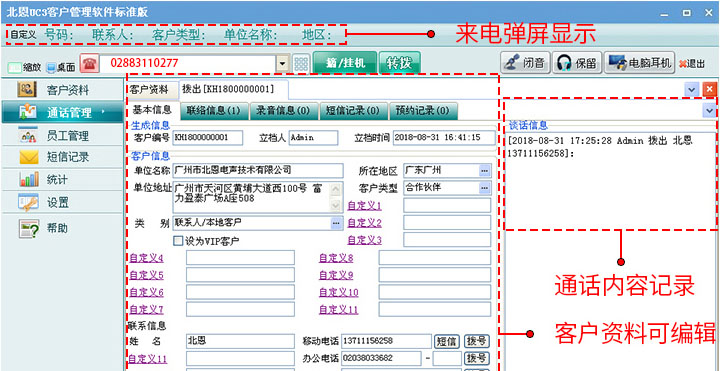Click the 桌面 desktop icon
Viewport: 720px width, 371px height.
[51, 67]
